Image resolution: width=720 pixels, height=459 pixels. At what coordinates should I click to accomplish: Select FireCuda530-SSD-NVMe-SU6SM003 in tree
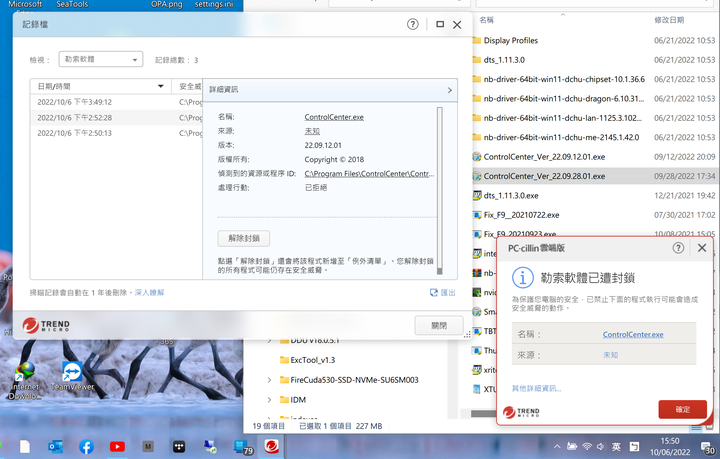pyautogui.click(x=349, y=380)
